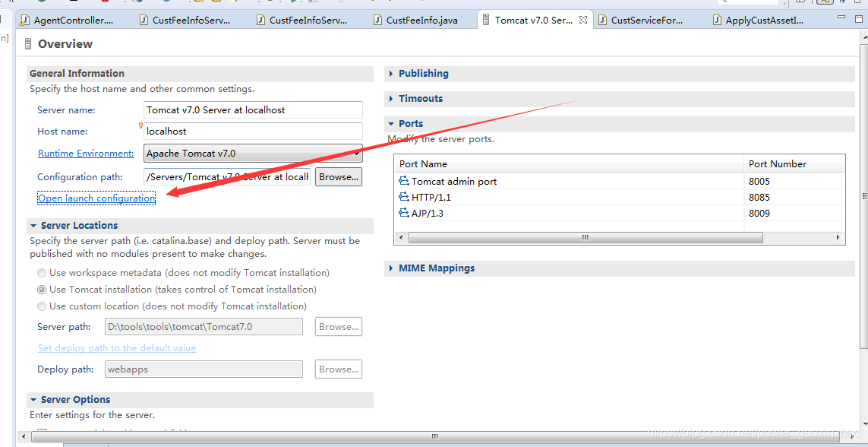Browse for the Server path
The width and height of the screenshot is (868, 447).
[x=338, y=327]
